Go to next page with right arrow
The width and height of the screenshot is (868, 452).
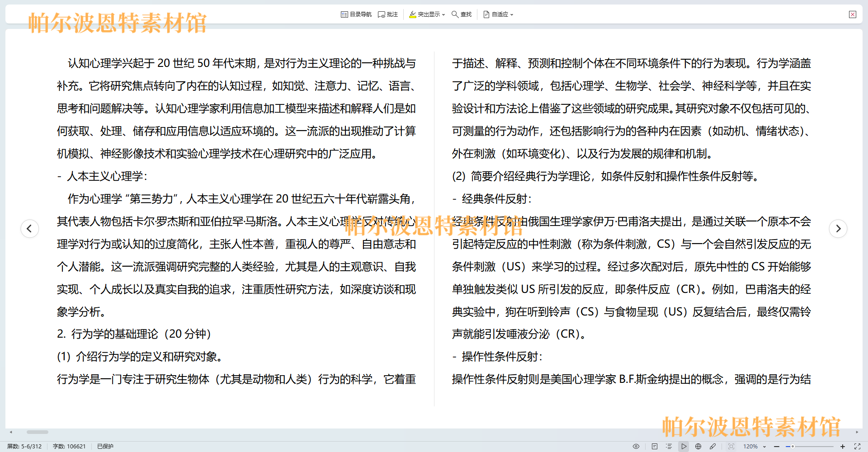point(839,229)
